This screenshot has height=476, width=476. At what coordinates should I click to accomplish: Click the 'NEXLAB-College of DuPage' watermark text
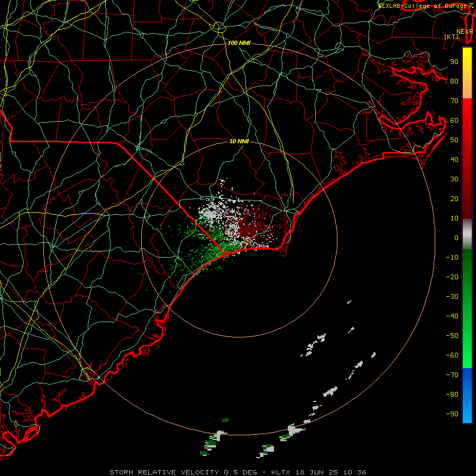coord(423,6)
